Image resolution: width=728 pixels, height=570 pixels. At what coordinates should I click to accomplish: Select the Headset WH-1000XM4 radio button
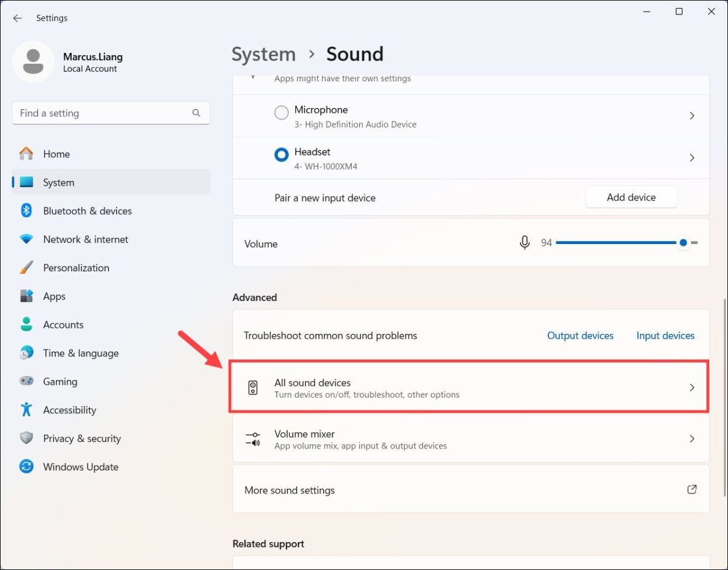pos(281,155)
